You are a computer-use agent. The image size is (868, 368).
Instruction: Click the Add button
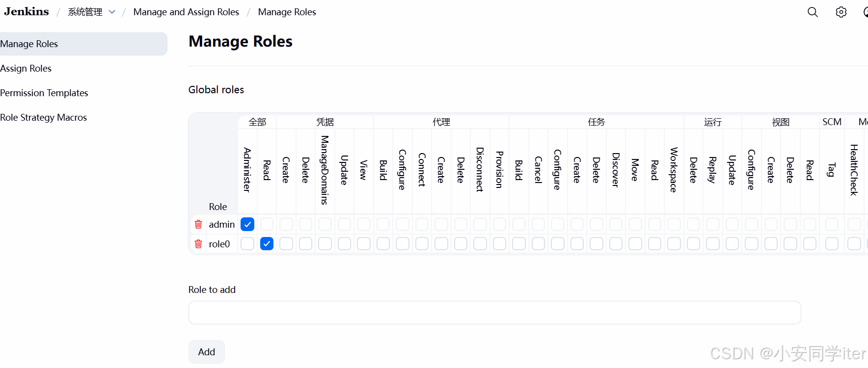click(x=207, y=352)
